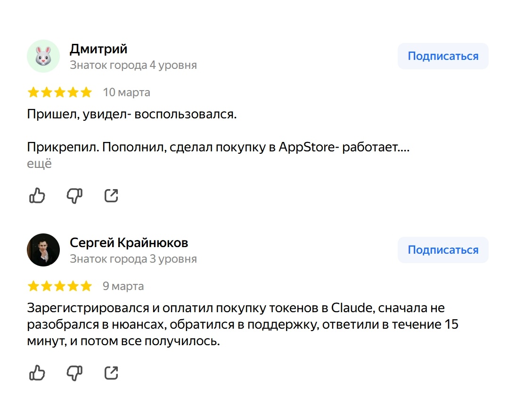Image resolution: width=532 pixels, height=398 pixels.
Task: Dislike Дмитрий's review
Action: pyautogui.click(x=74, y=195)
